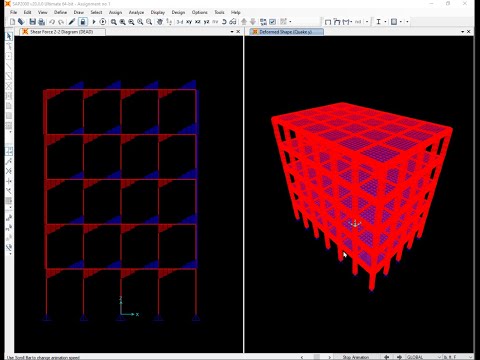Viewport: 480px width, 360px height.
Task: Switch to the xz plane view
Action: coord(198,22)
